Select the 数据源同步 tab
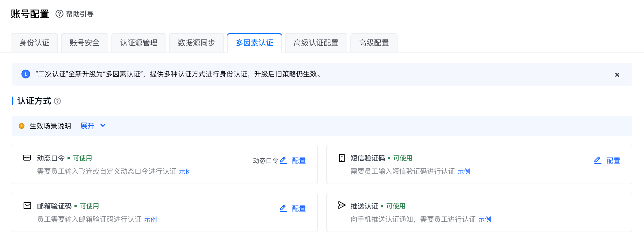This screenshot has width=644, height=238. (x=197, y=43)
